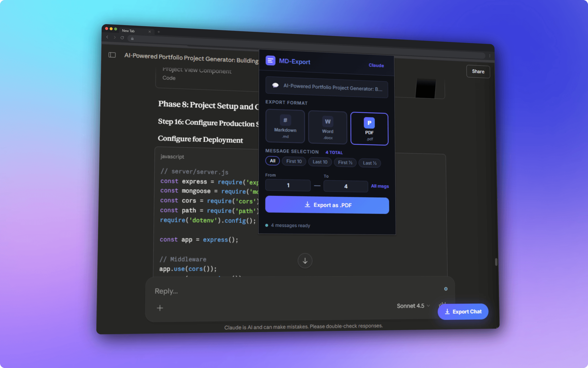
Task: Click the From message number field
Action: coord(288,185)
